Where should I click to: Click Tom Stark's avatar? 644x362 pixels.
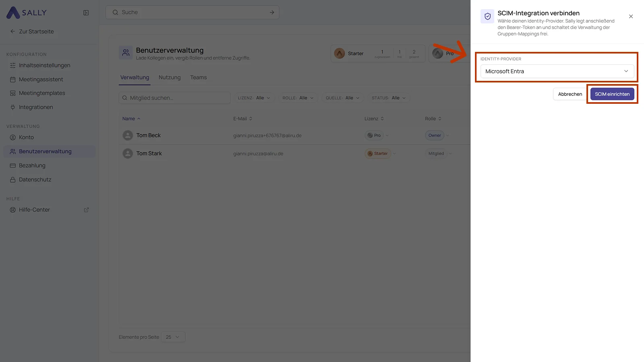(x=128, y=154)
